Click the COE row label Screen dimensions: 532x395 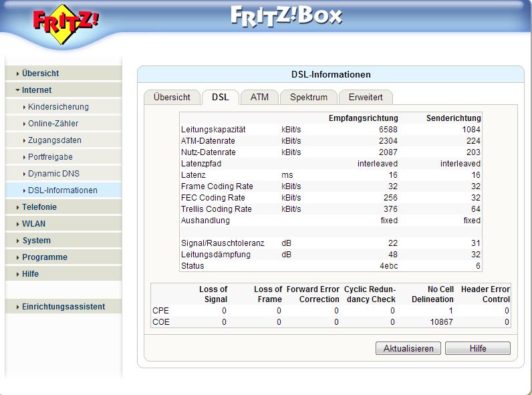point(161,321)
